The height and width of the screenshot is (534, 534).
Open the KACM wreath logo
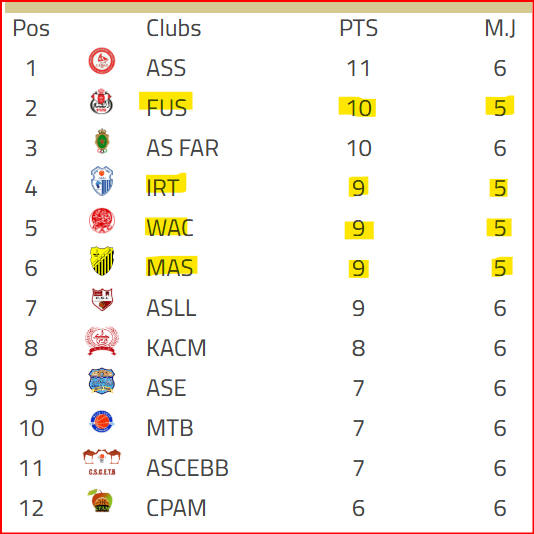(101, 341)
